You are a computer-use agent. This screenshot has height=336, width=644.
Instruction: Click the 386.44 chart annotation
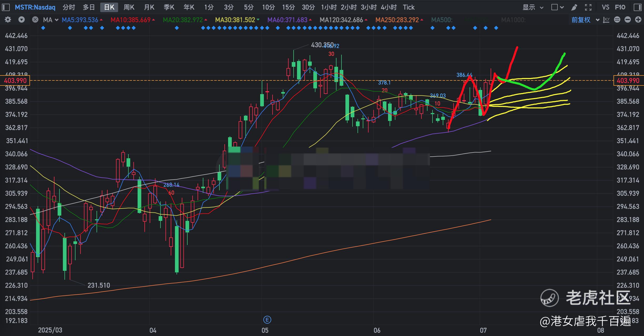click(464, 75)
